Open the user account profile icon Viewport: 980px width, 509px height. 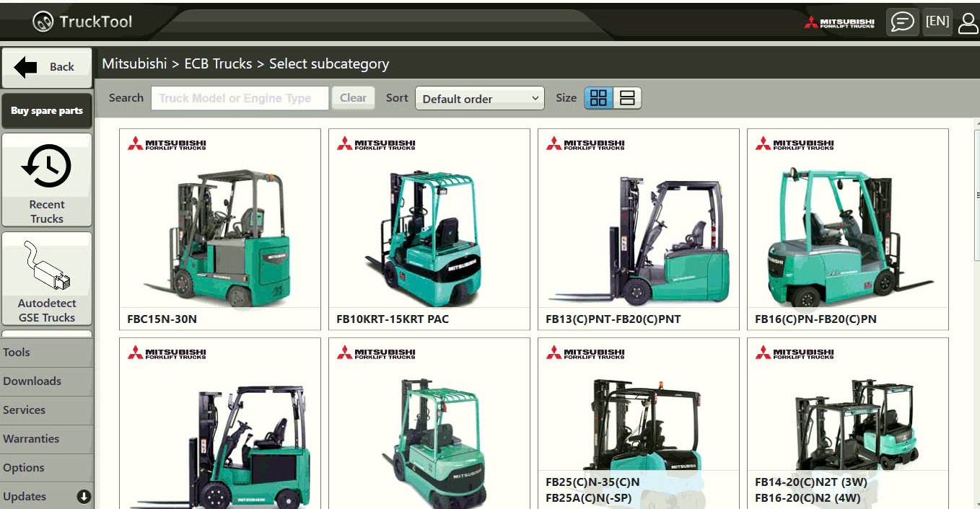point(968,22)
